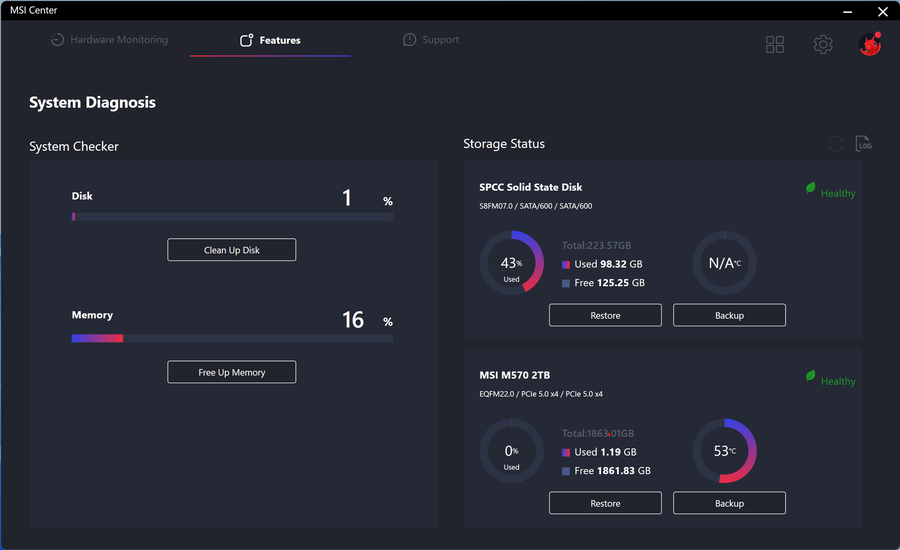This screenshot has width=900, height=550.
Task: Click the Free Up Memory button
Action: 232,372
